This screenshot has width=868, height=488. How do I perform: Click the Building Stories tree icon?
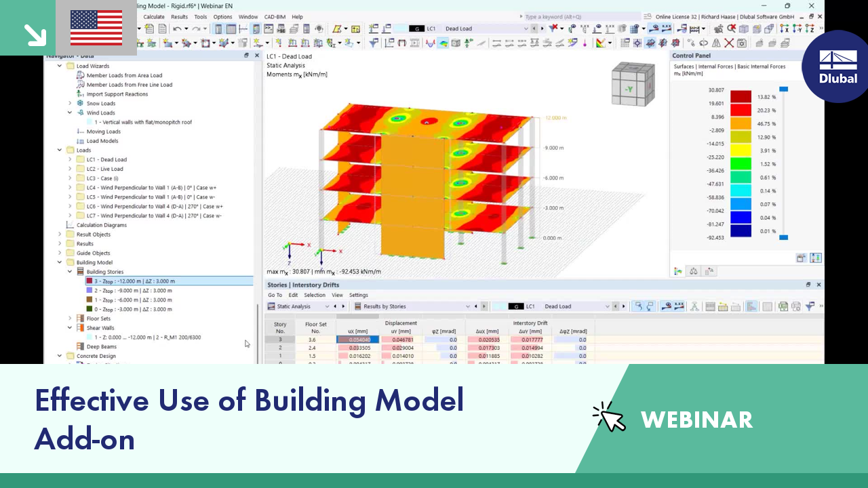pyautogui.click(x=80, y=272)
